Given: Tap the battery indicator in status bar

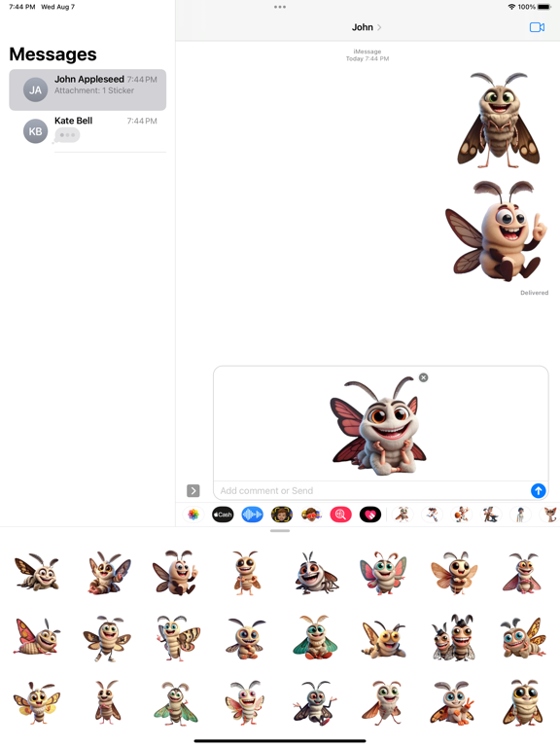Looking at the screenshot, I should 544,7.
